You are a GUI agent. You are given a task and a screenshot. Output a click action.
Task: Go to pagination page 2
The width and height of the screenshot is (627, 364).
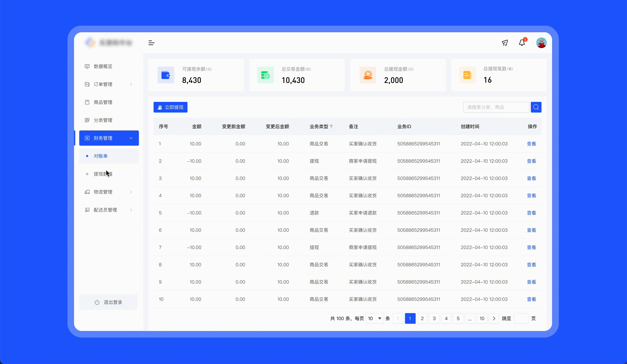[x=422, y=318]
